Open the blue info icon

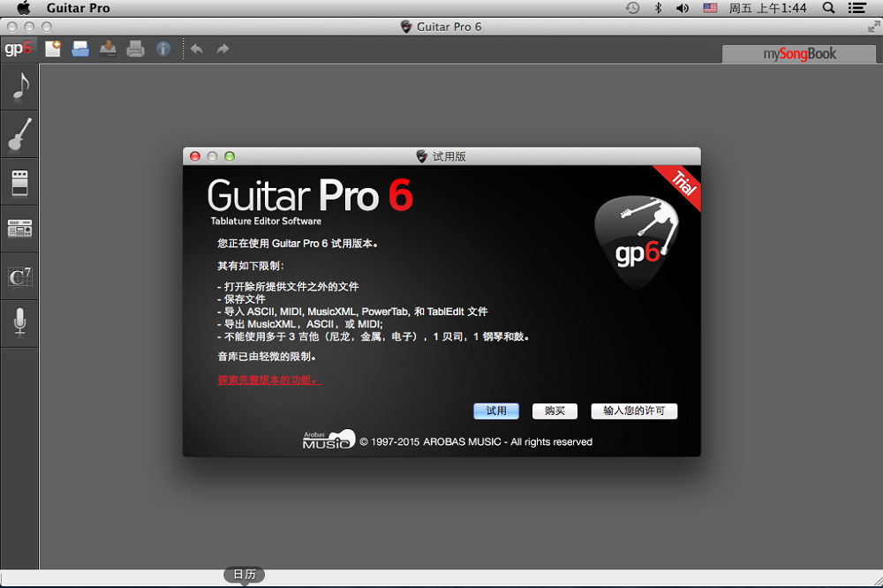pyautogui.click(x=163, y=49)
